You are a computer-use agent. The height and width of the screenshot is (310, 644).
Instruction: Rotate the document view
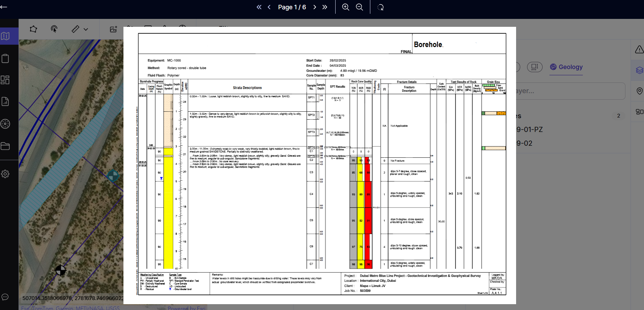pos(380,7)
